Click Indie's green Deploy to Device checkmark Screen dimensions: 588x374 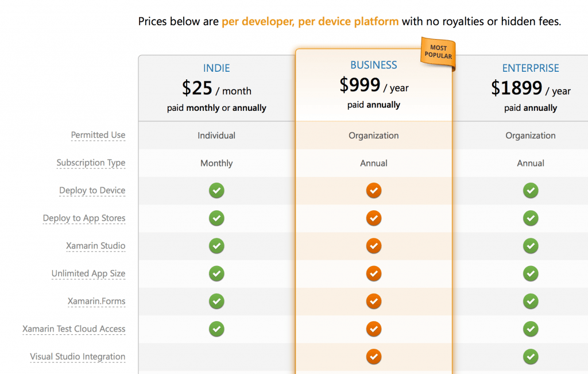(x=216, y=191)
